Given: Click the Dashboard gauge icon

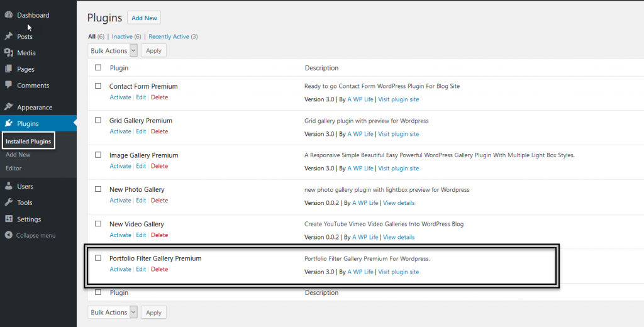Looking at the screenshot, I should point(9,15).
